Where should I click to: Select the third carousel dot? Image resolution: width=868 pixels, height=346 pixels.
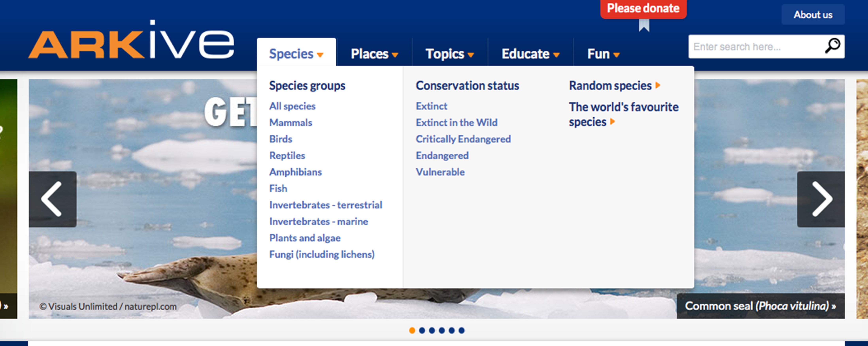(x=432, y=331)
